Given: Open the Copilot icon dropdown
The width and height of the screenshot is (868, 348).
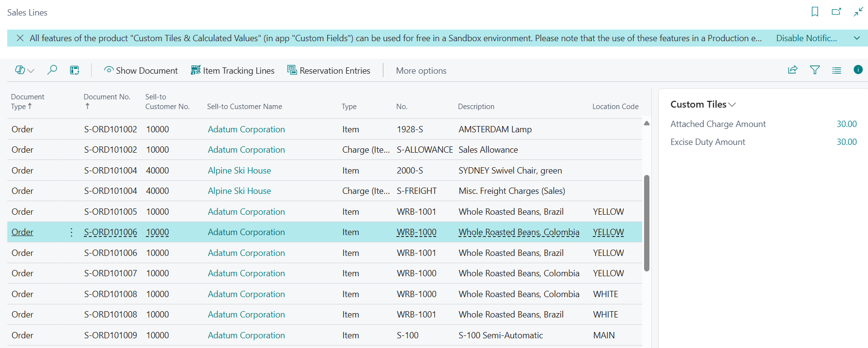Looking at the screenshot, I should 24,70.
